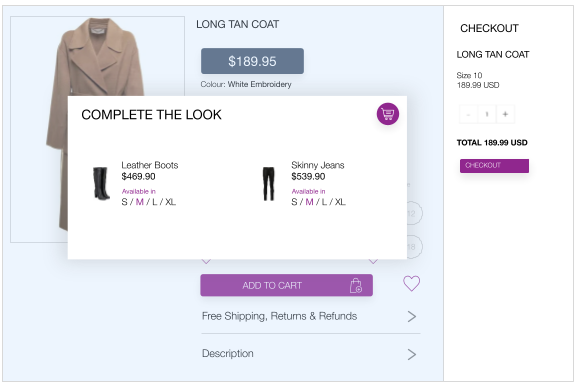Open the Leather Boots product image
Image resolution: width=579 pixels, height=390 pixels.
[101, 184]
